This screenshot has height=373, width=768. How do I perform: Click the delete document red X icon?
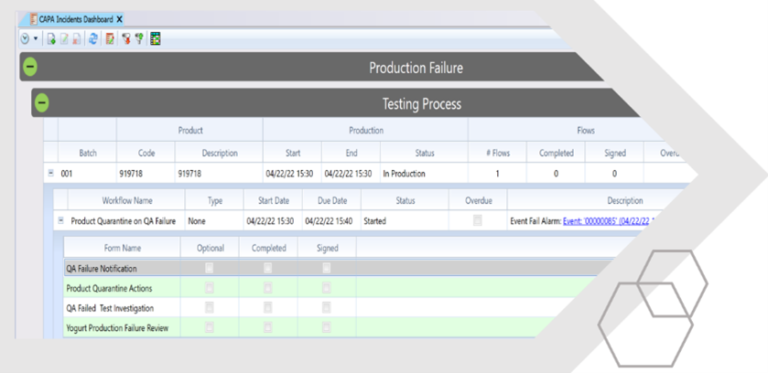pyautogui.click(x=77, y=39)
